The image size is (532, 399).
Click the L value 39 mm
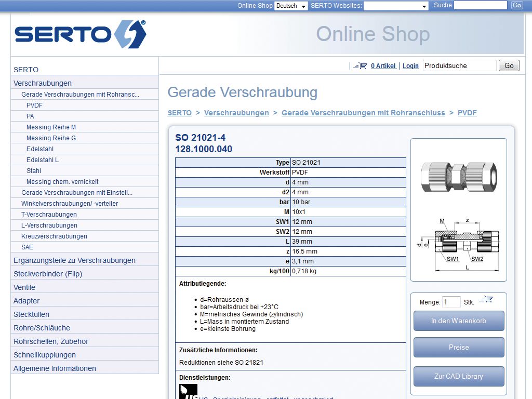pos(302,242)
